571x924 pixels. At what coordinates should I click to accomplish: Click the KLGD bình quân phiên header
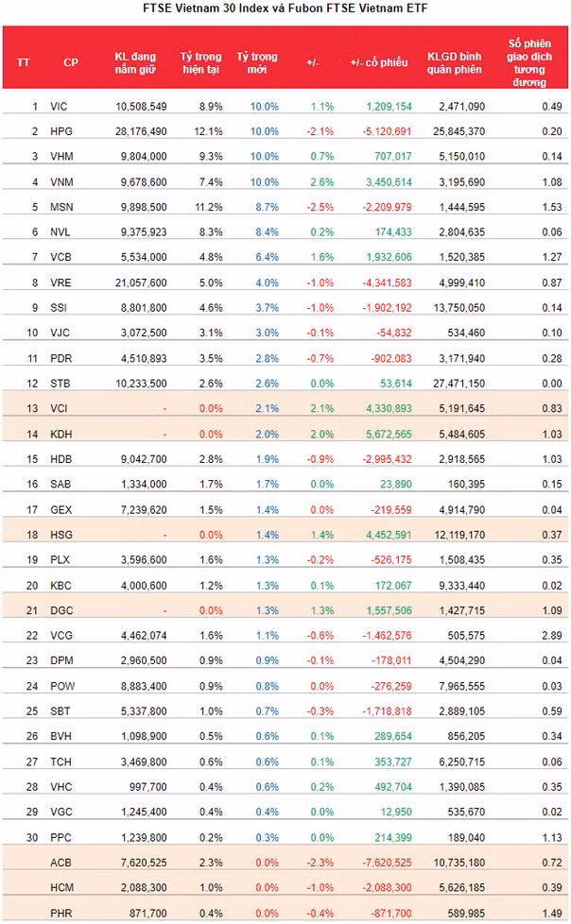(454, 62)
